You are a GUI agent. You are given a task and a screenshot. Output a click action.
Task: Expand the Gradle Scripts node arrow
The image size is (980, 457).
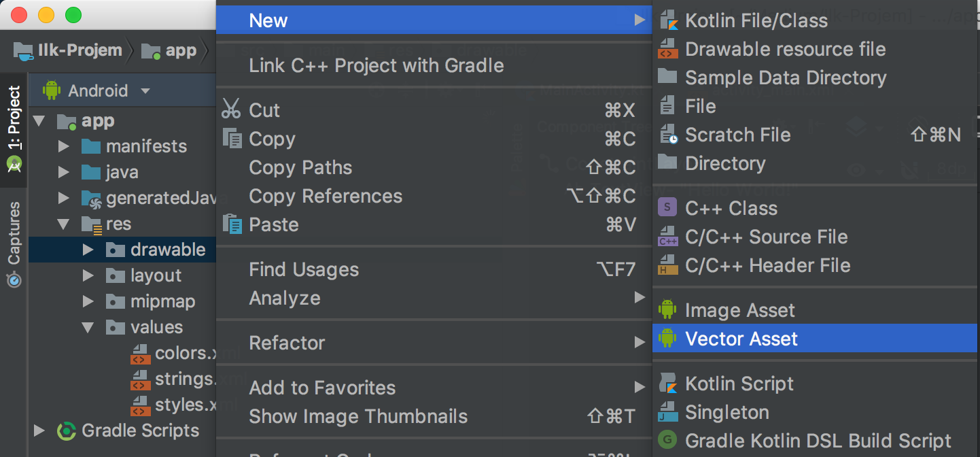click(39, 430)
